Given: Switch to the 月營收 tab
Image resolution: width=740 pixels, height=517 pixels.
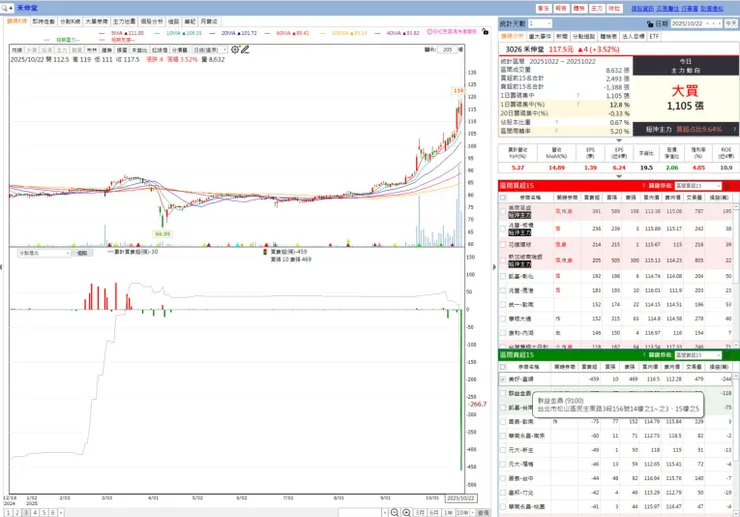Looking at the screenshot, I should tap(209, 21).
